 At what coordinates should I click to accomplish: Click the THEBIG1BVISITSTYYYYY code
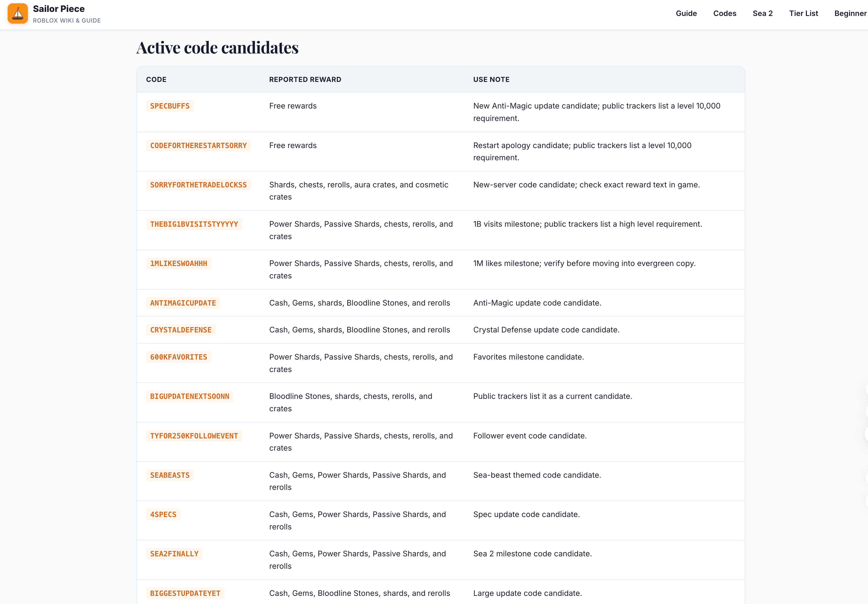pos(194,224)
